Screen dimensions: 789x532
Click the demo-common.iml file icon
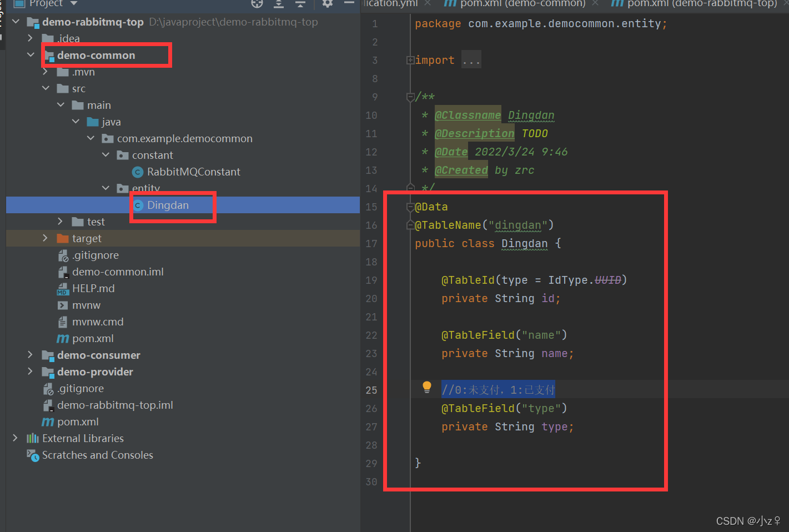pyautogui.click(x=63, y=272)
